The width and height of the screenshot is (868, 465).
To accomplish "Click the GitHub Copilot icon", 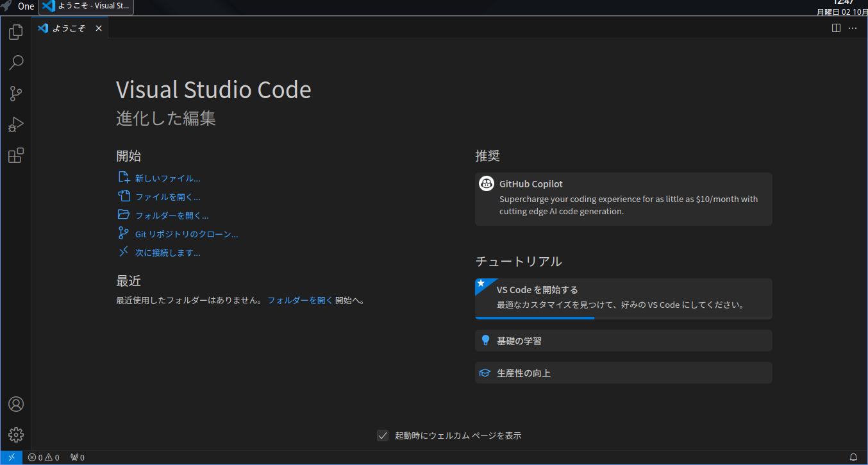I will tap(487, 183).
